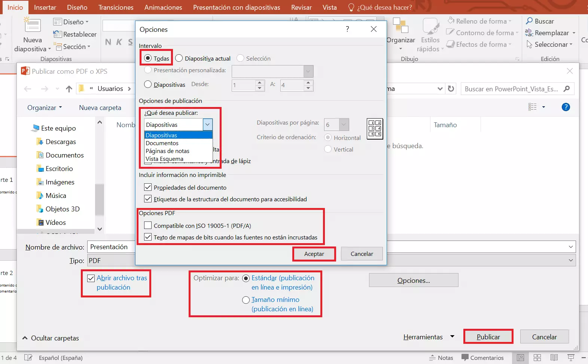Click the up arrow folder navigation button

(69, 89)
